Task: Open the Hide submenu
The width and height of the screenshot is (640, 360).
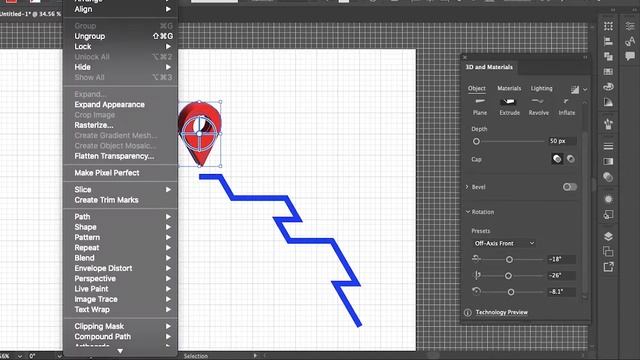Action: [x=121, y=67]
